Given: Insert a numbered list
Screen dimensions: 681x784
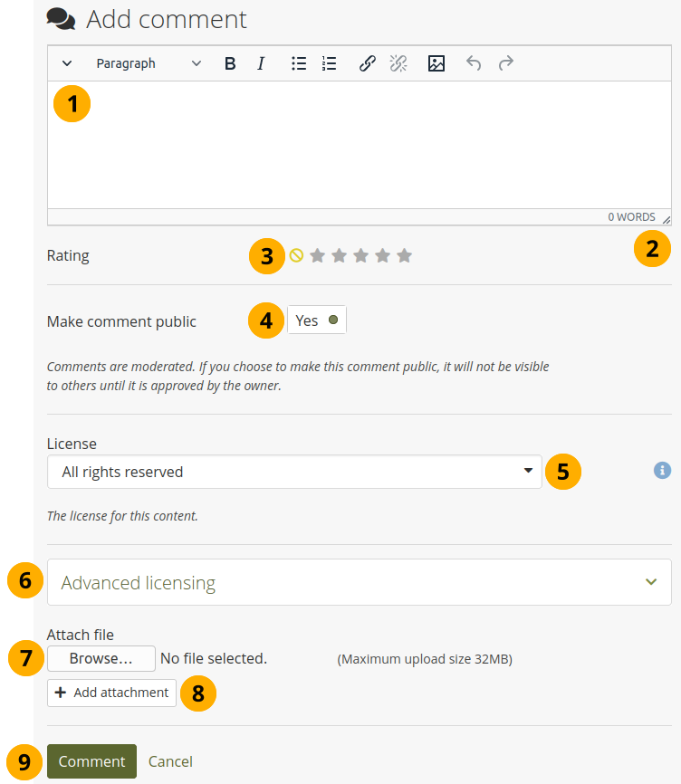Looking at the screenshot, I should point(330,63).
